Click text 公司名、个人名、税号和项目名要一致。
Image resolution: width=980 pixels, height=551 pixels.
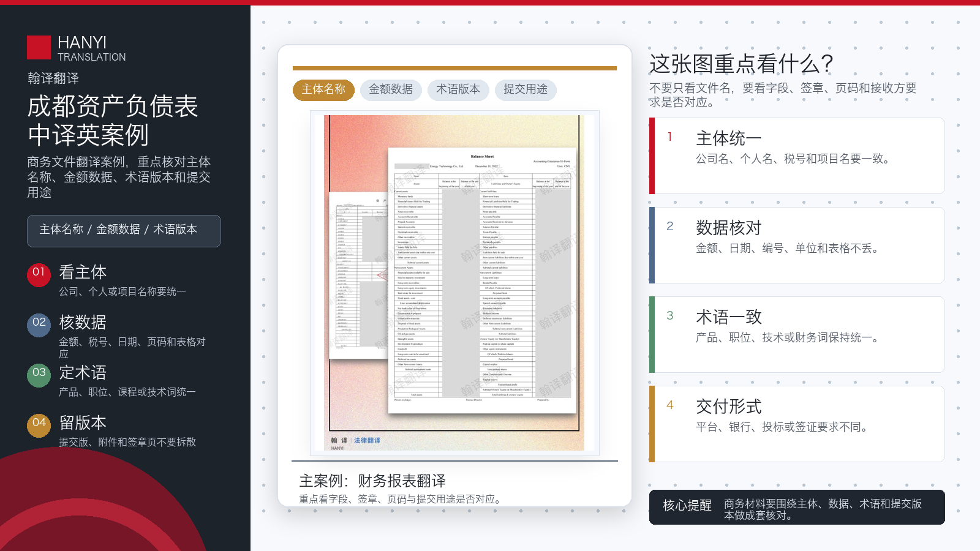795,159
